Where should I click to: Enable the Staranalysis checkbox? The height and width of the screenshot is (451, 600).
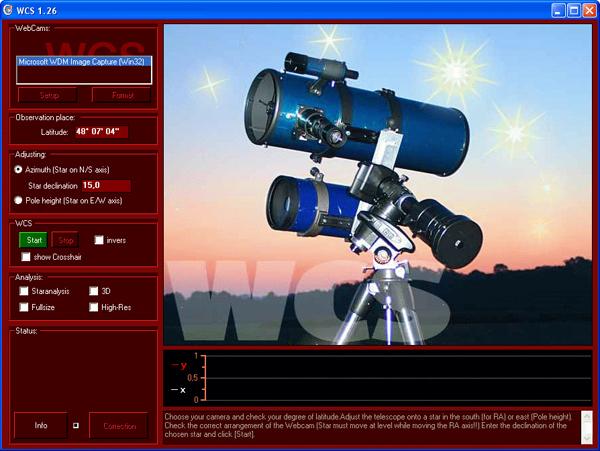point(23,291)
